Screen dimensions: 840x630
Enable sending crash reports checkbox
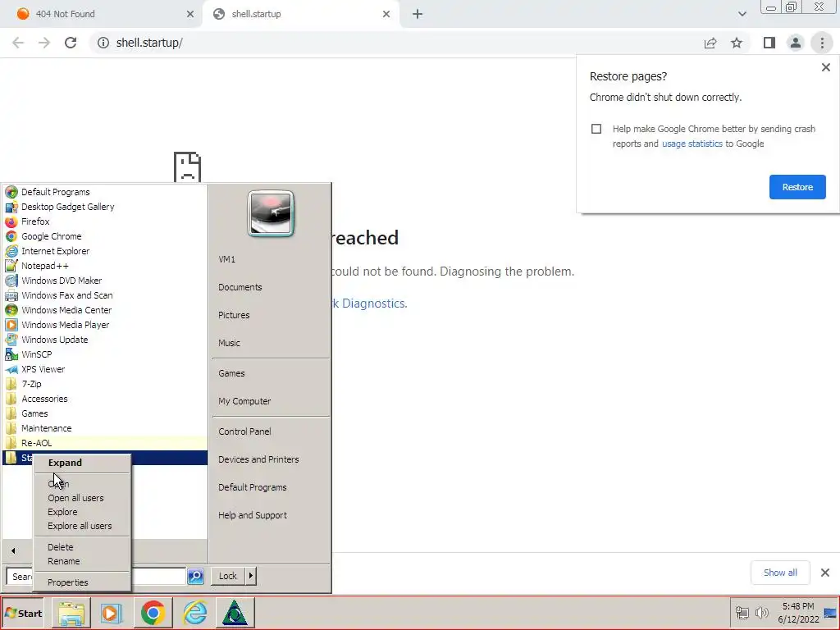click(596, 129)
